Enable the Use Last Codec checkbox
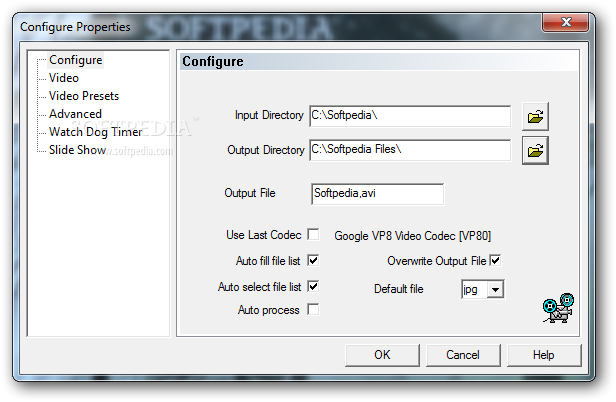This screenshot has height=402, width=616. 313,235
